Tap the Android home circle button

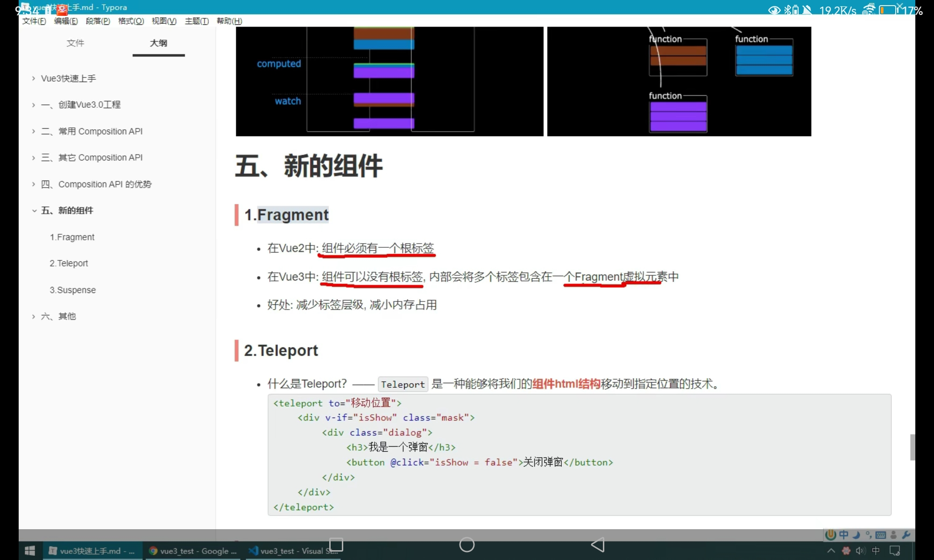tap(467, 545)
